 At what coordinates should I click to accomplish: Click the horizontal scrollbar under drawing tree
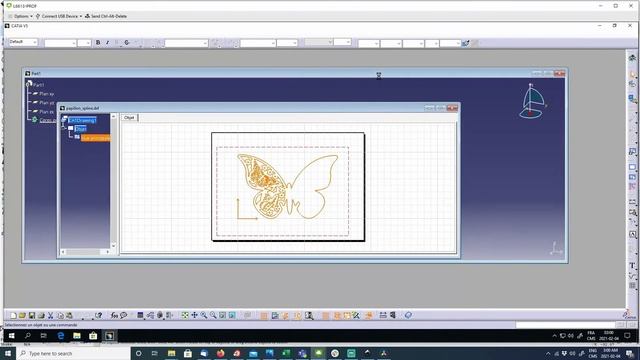pyautogui.click(x=85, y=252)
